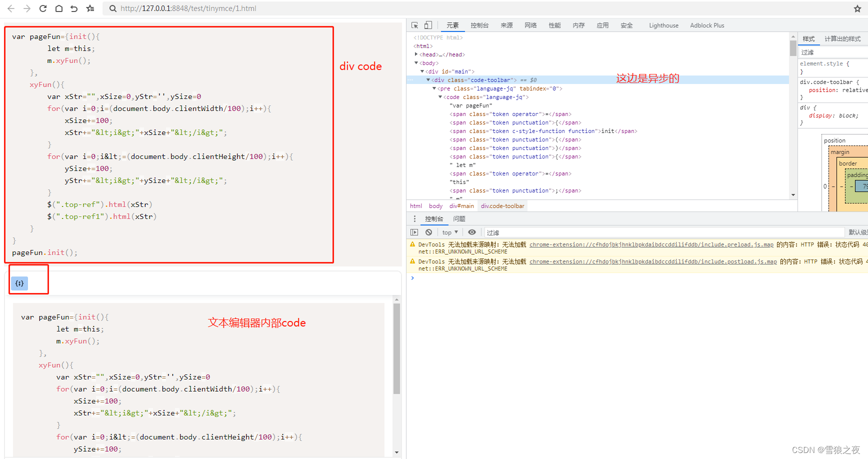Click the clear console icon

(x=428, y=231)
